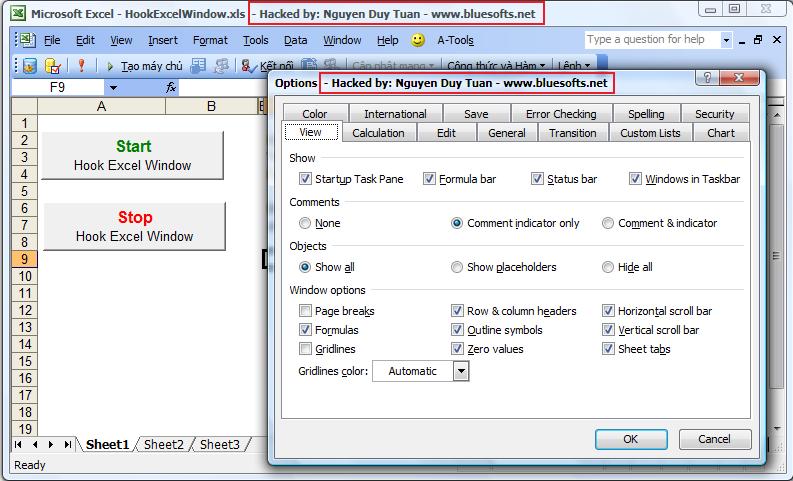Select row 9 by its header
The width and height of the screenshot is (793, 481).
click(x=24, y=259)
